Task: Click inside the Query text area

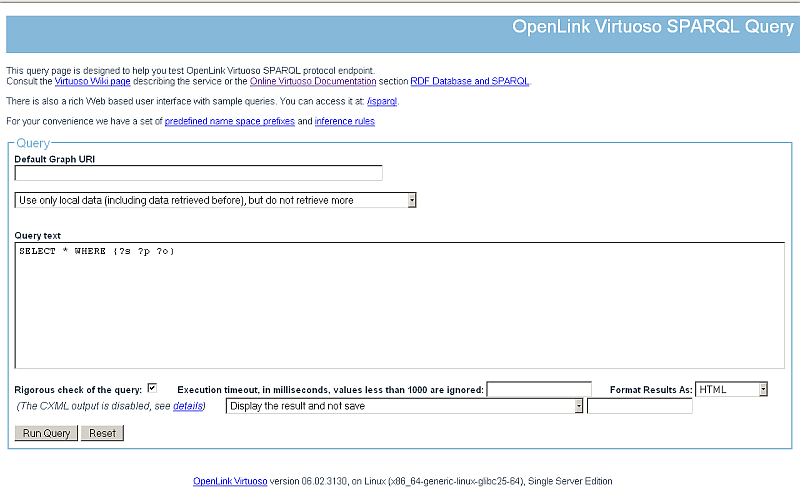Action: [400, 305]
